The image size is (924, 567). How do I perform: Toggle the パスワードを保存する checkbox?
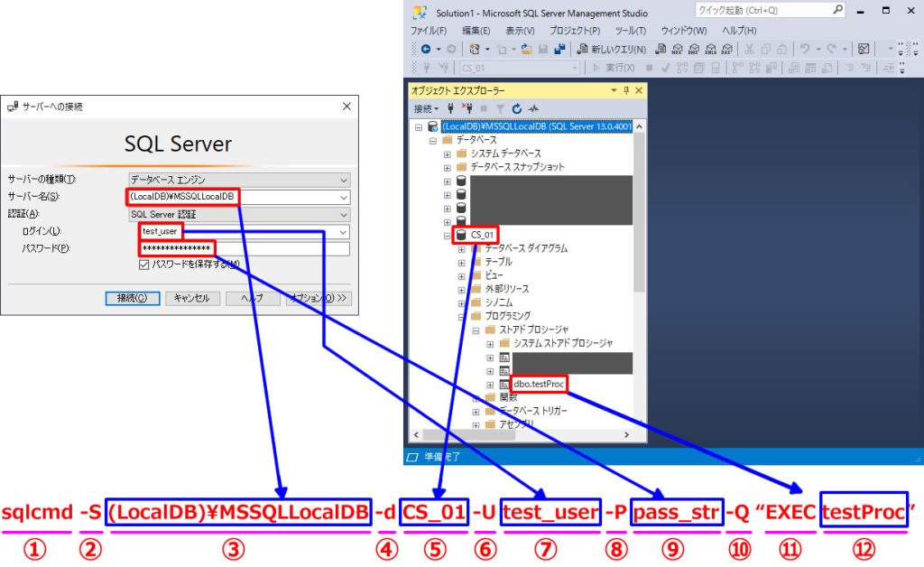pyautogui.click(x=143, y=265)
